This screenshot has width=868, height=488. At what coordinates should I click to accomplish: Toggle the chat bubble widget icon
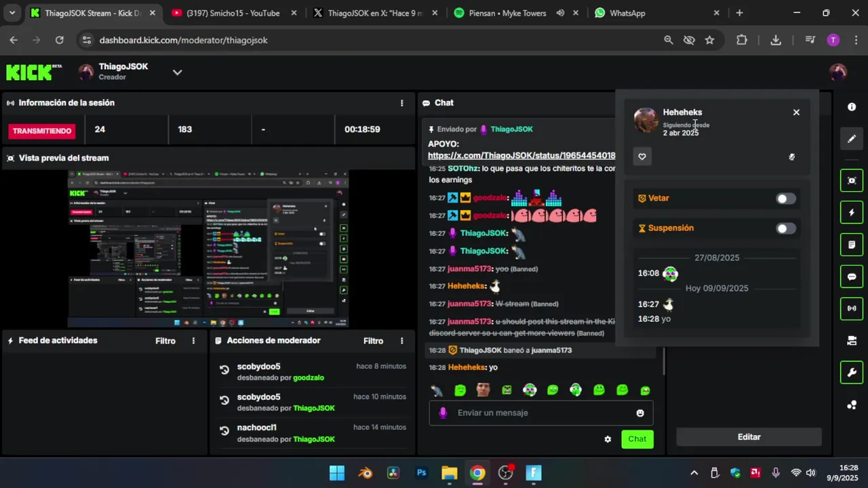[852, 277]
